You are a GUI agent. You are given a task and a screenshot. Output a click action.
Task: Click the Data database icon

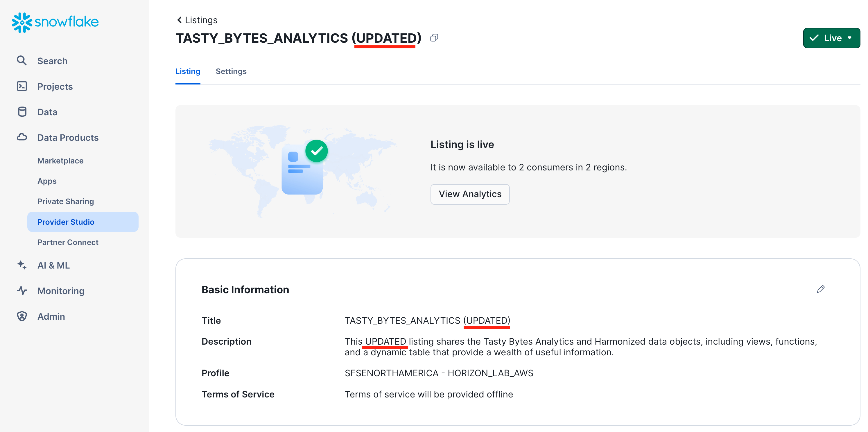[x=22, y=112]
